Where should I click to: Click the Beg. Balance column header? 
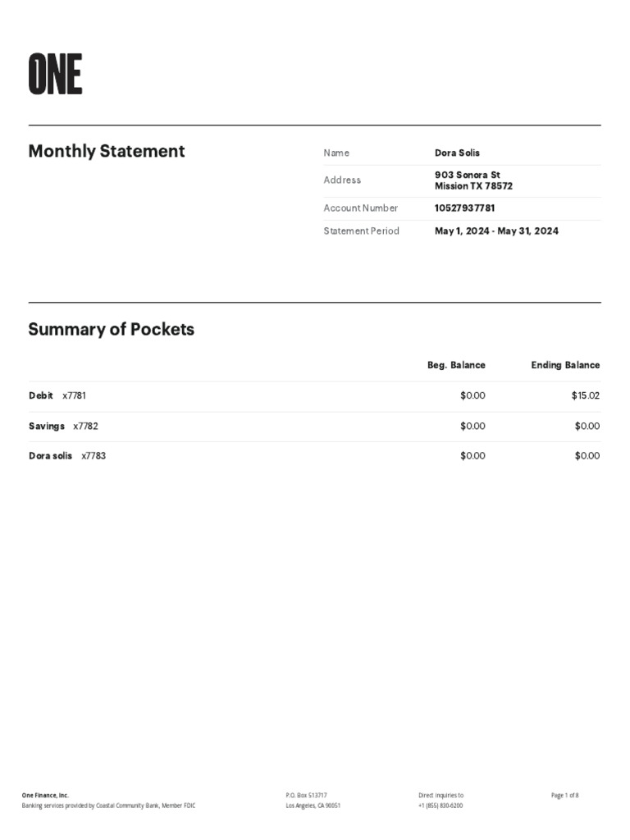coord(456,365)
